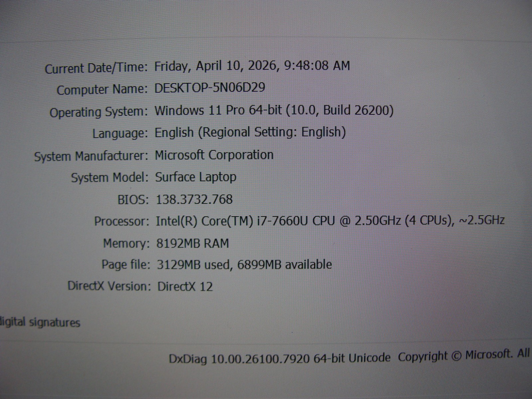Click the "Language:" label
Screen dimensions: 532x399
pyautogui.click(x=120, y=134)
